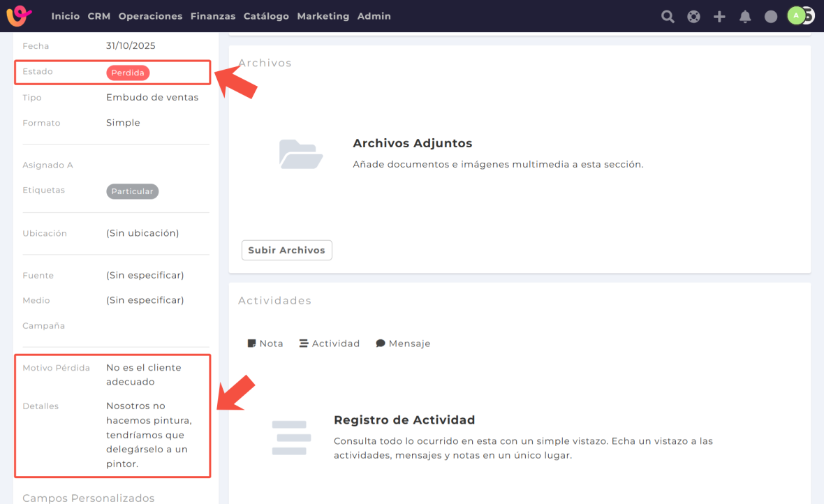
Task: Open the Inicio menu
Action: pyautogui.click(x=66, y=16)
